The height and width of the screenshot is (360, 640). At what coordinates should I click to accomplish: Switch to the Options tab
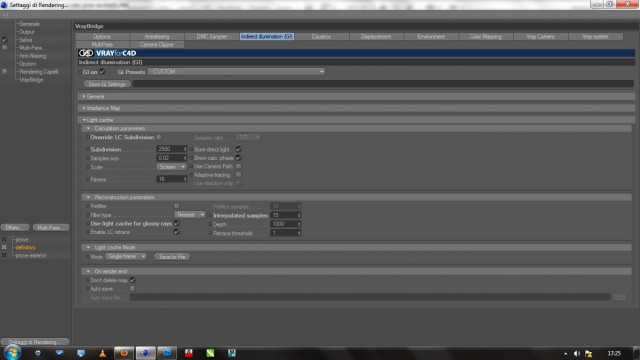point(102,37)
